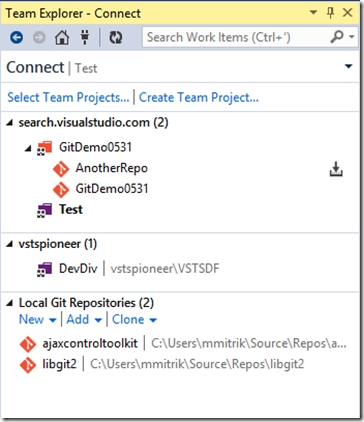Click the Refresh icon in toolbar
The height and width of the screenshot is (422, 364).
(116, 37)
